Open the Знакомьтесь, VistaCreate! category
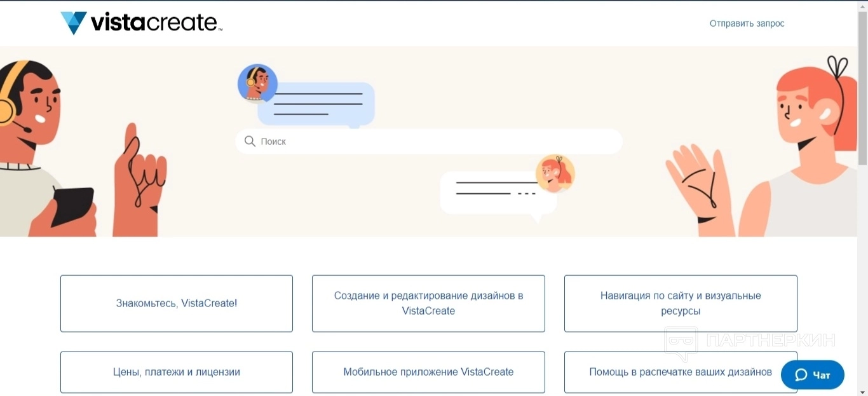This screenshot has height=396, width=868. pyautogui.click(x=177, y=303)
